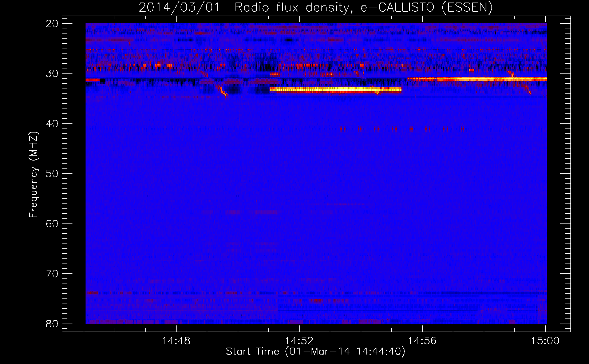
Task: Click the date 2014/03/01 in the title
Action: (179, 8)
